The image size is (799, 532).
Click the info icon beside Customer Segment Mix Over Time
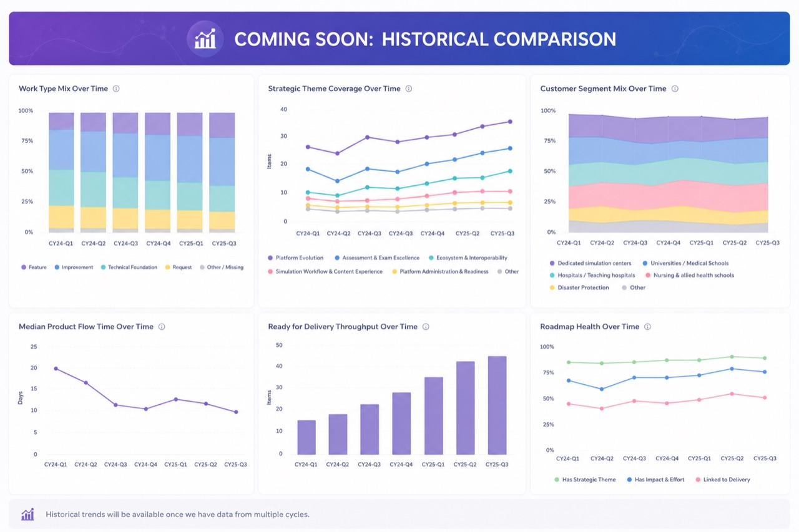(675, 89)
